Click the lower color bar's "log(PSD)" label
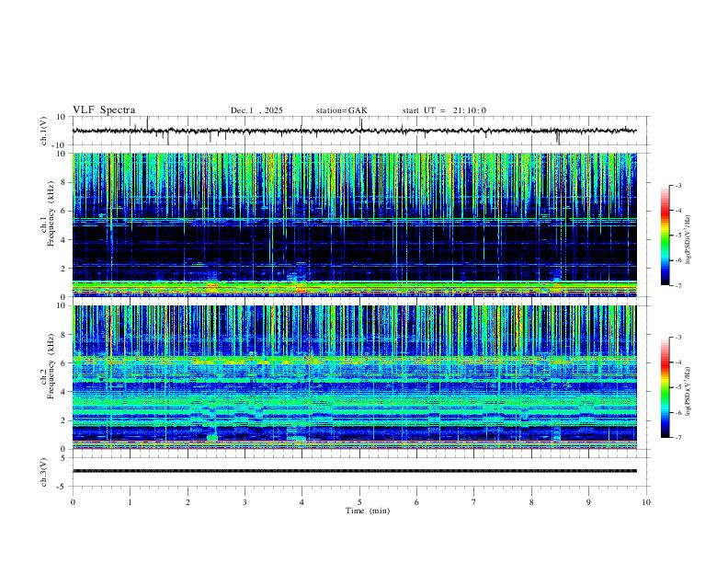Image resolution: width=728 pixels, height=563 pixels. pyautogui.click(x=688, y=391)
